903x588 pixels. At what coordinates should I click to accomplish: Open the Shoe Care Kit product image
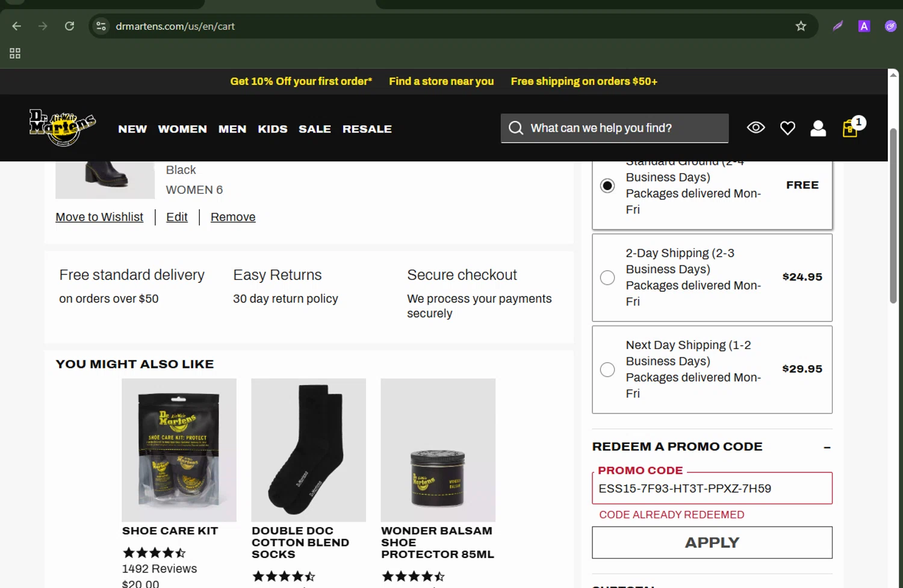click(179, 450)
